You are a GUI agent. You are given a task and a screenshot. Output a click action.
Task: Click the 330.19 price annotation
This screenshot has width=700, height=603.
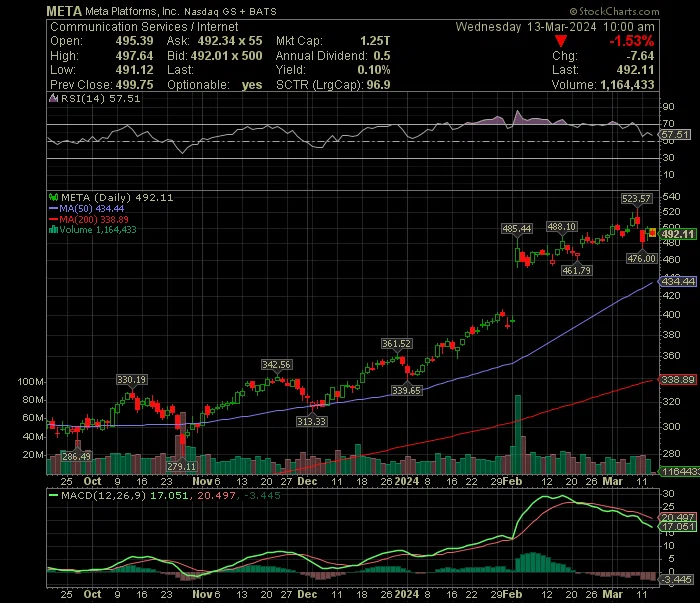click(131, 380)
